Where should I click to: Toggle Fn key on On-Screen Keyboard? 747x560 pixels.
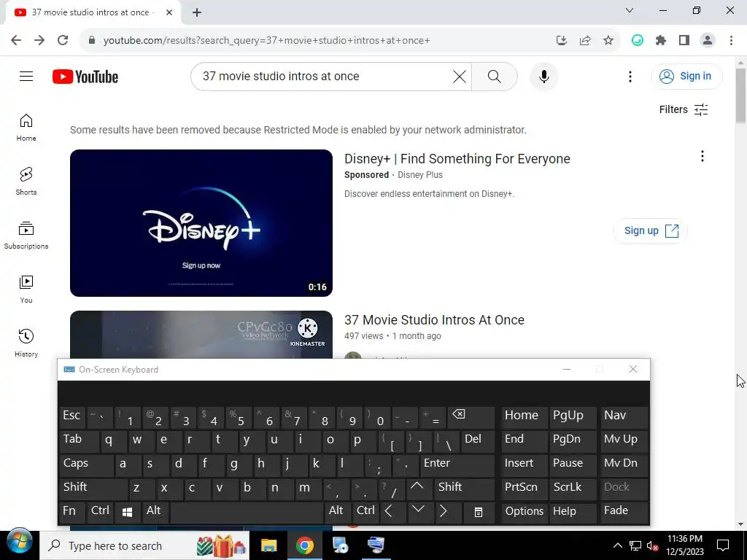point(71,511)
